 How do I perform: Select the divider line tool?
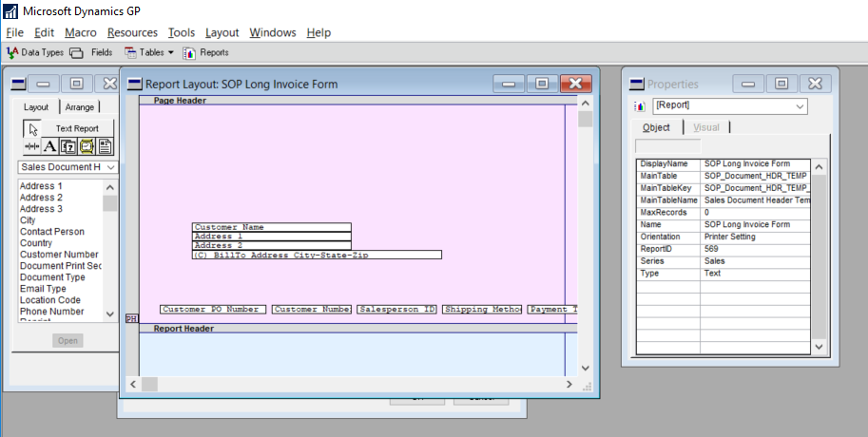[x=32, y=146]
